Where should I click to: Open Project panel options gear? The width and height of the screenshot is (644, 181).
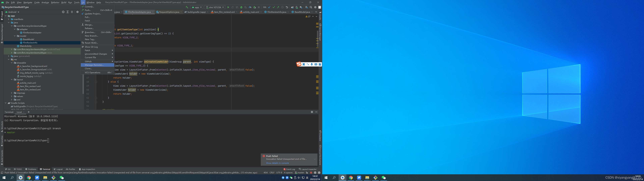tap(77, 12)
